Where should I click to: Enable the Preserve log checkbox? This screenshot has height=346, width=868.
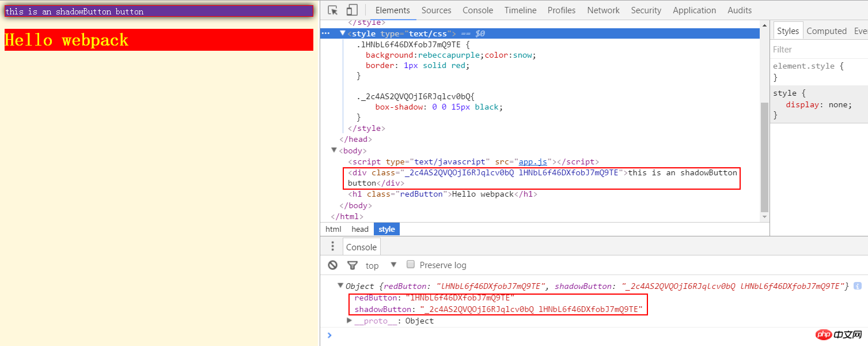coord(411,265)
